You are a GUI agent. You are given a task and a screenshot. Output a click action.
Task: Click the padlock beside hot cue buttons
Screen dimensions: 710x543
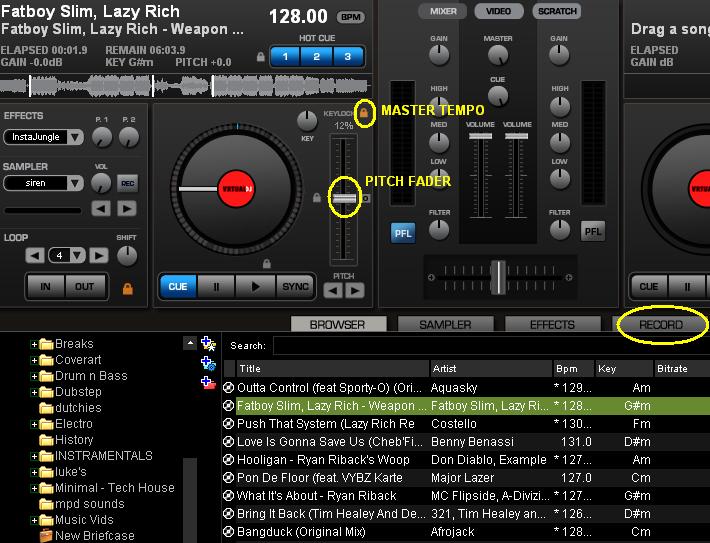(x=260, y=57)
